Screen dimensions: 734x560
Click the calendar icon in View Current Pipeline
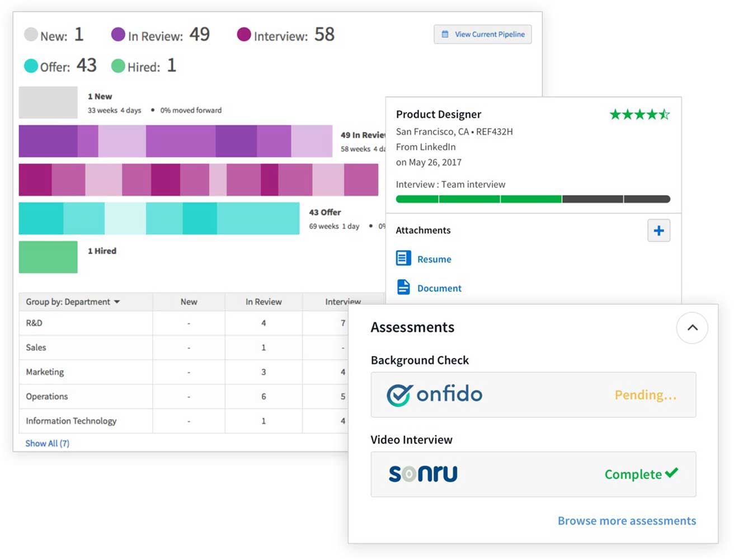(x=445, y=34)
